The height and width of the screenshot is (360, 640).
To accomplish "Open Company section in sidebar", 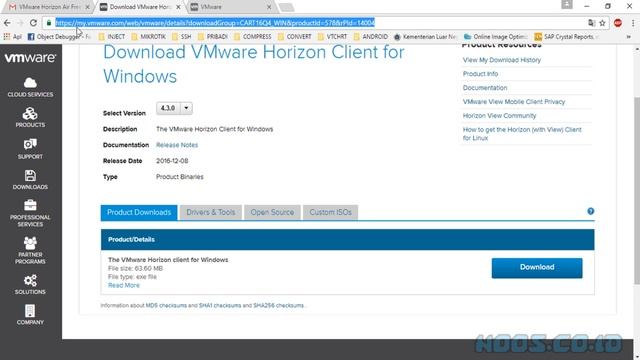I will (30, 315).
